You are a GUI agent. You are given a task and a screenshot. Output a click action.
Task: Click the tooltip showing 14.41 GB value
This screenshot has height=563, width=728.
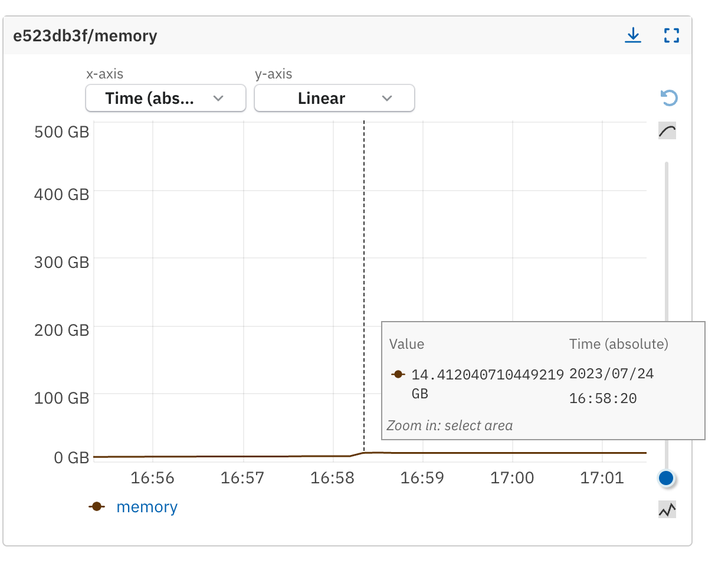[543, 381]
